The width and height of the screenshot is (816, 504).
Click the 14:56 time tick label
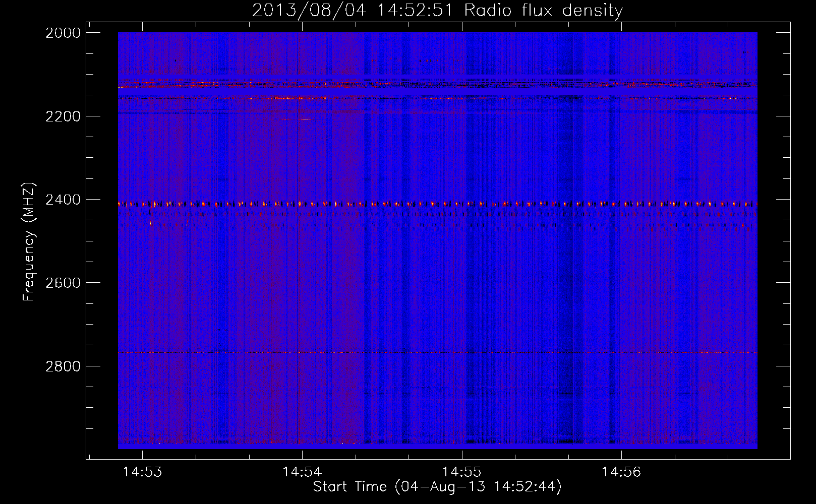point(621,472)
